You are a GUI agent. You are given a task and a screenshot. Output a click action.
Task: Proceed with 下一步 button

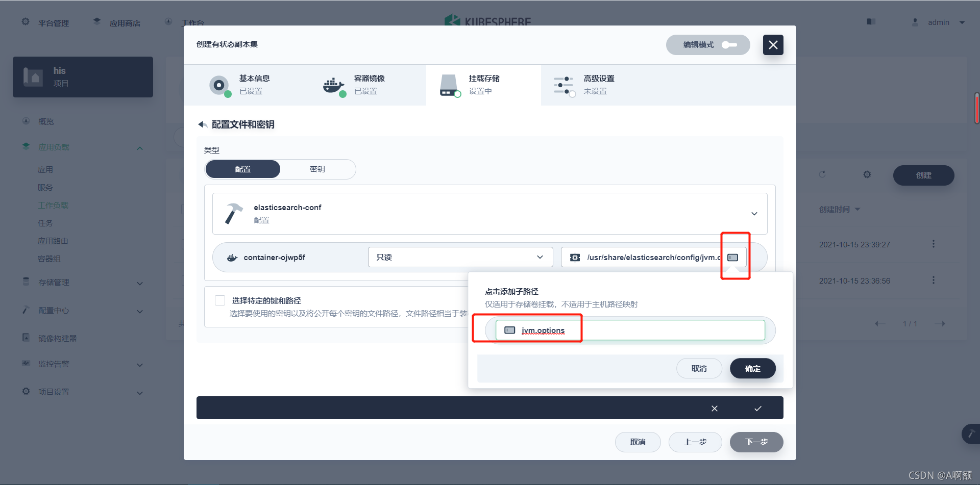pyautogui.click(x=756, y=442)
